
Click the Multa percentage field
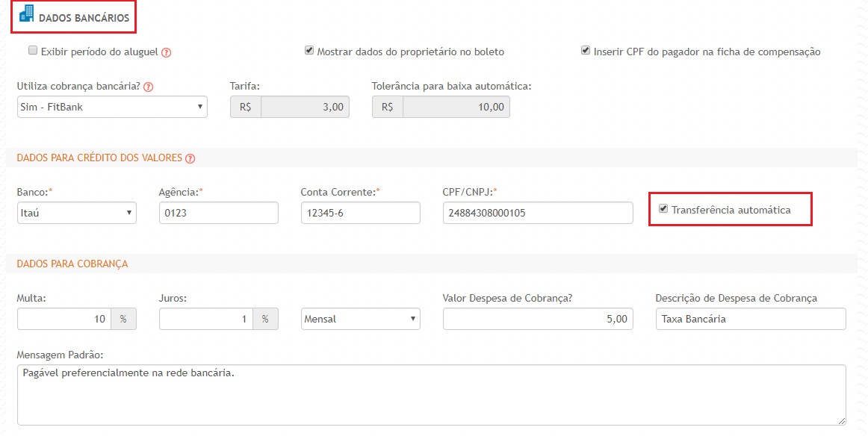point(64,319)
